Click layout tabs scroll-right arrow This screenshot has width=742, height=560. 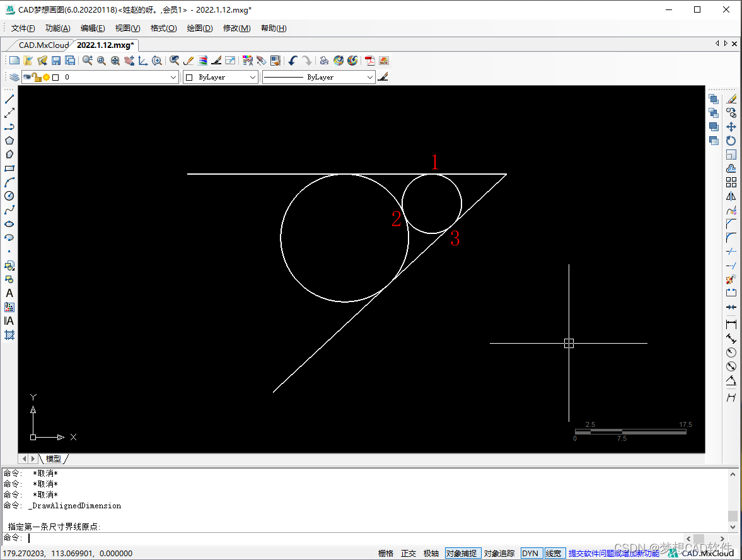33,458
